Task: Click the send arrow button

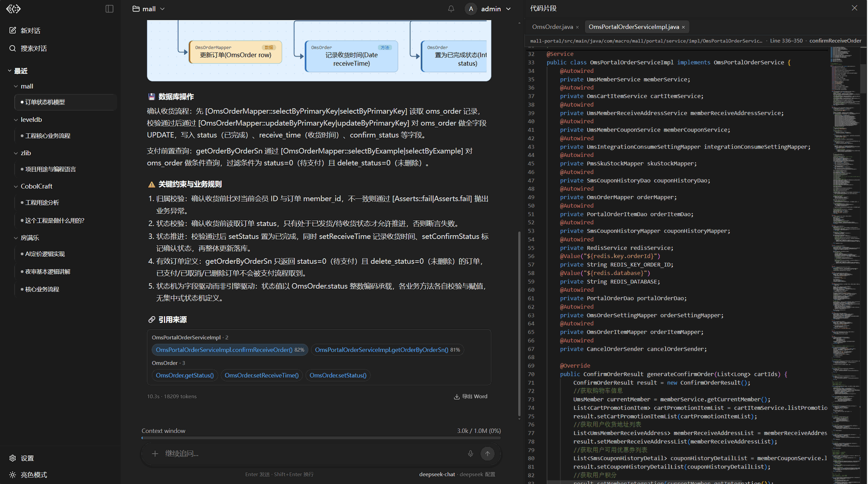Action: pos(487,453)
